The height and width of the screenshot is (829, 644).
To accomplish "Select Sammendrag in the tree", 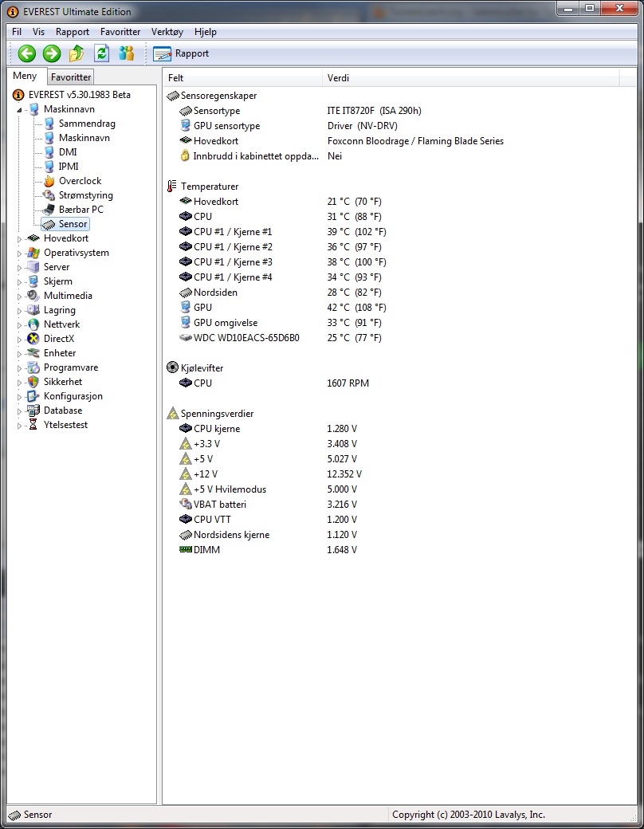I will tap(87, 124).
